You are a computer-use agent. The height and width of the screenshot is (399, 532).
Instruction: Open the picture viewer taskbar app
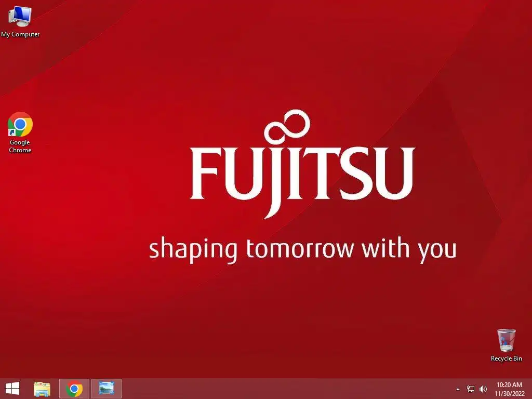tap(107, 389)
